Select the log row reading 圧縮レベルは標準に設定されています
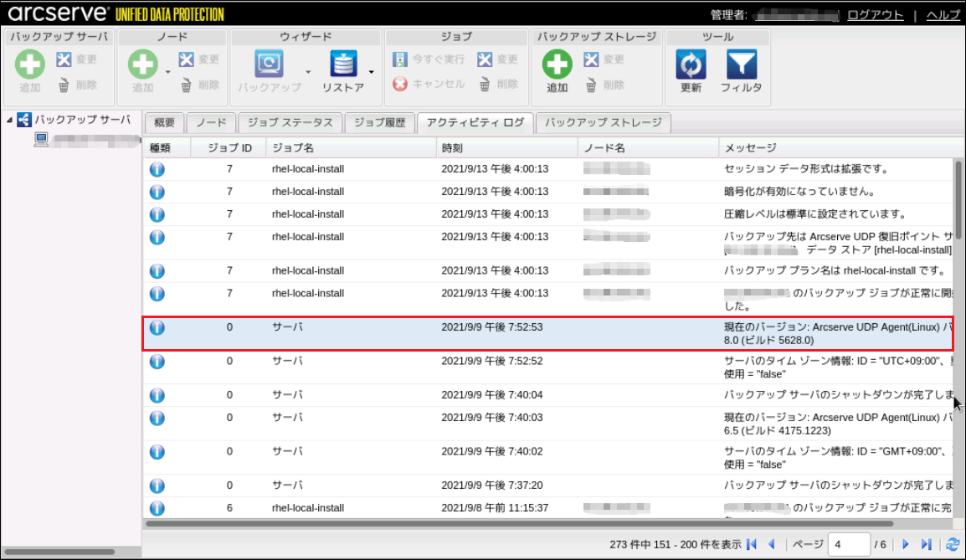Image resolution: width=966 pixels, height=560 pixels. point(548,214)
